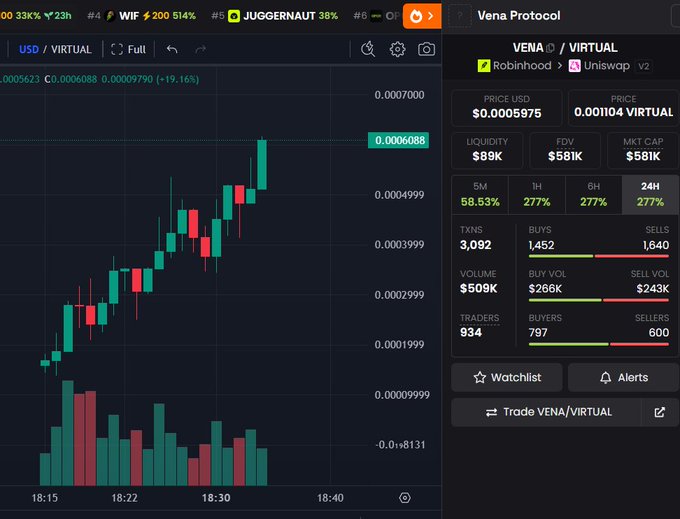Take a chart snapshot with camera icon
680x519 pixels.
tap(426, 49)
